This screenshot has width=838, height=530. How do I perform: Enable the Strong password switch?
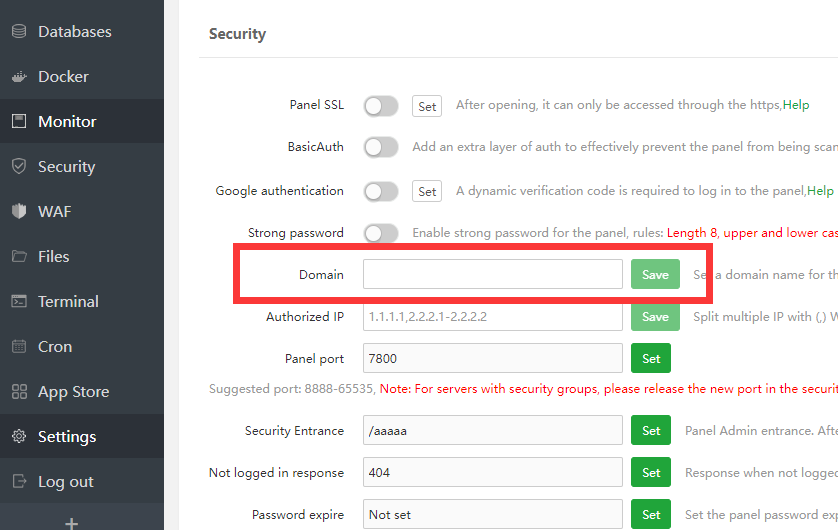click(x=381, y=233)
